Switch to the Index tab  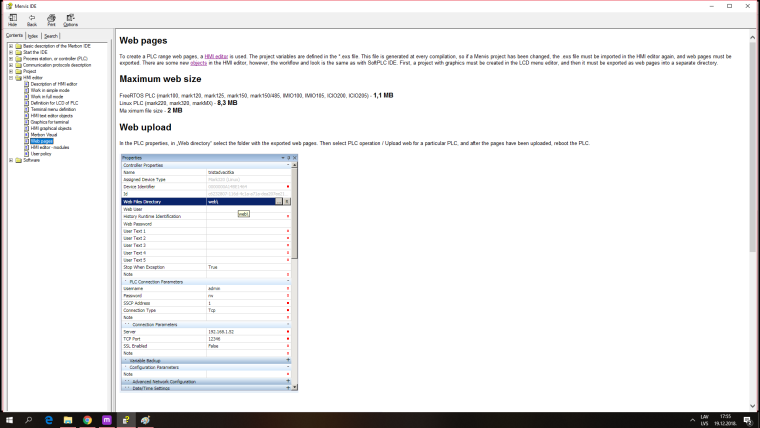coord(33,36)
